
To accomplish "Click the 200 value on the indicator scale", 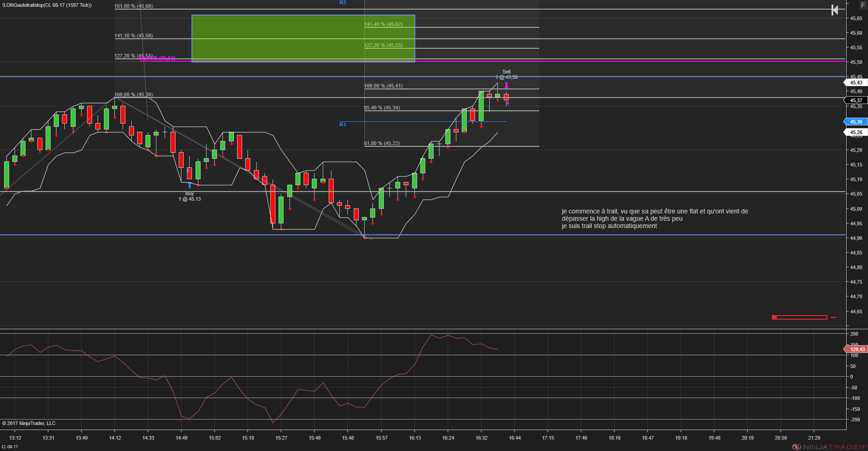I will [854, 334].
